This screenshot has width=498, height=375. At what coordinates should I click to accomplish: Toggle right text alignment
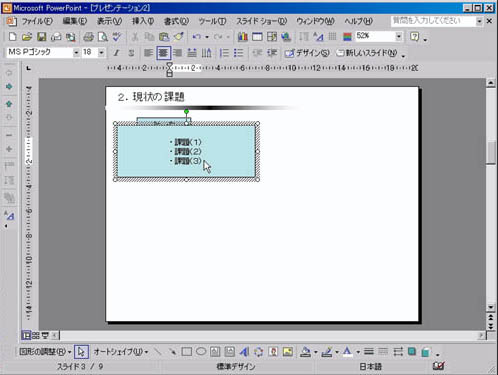point(178,53)
